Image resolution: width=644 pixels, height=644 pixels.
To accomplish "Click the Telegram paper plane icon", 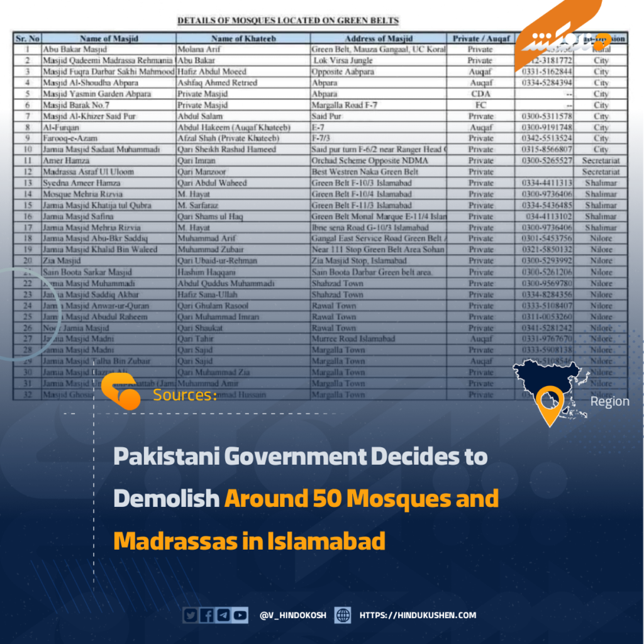I will (223, 615).
